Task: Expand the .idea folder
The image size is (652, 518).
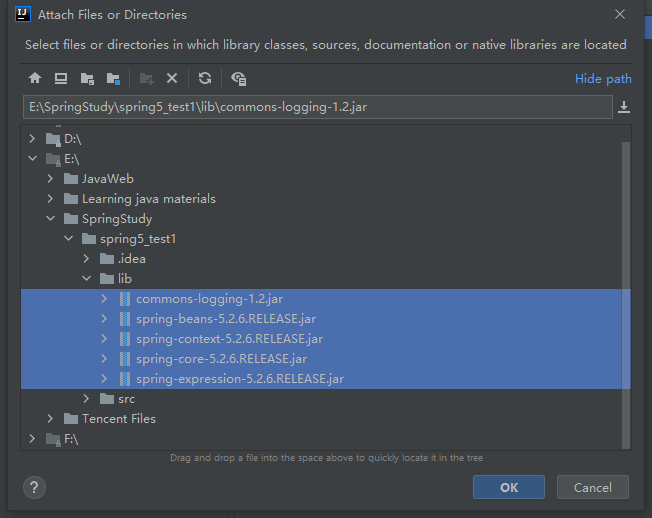Action: coord(86,259)
